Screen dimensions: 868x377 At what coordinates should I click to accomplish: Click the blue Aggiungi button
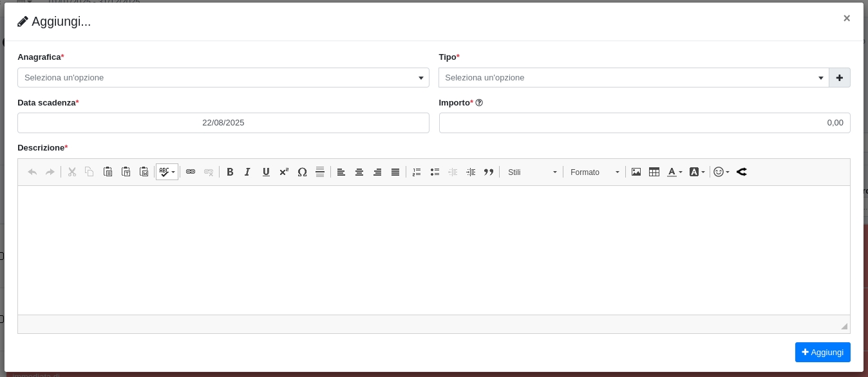pos(822,352)
